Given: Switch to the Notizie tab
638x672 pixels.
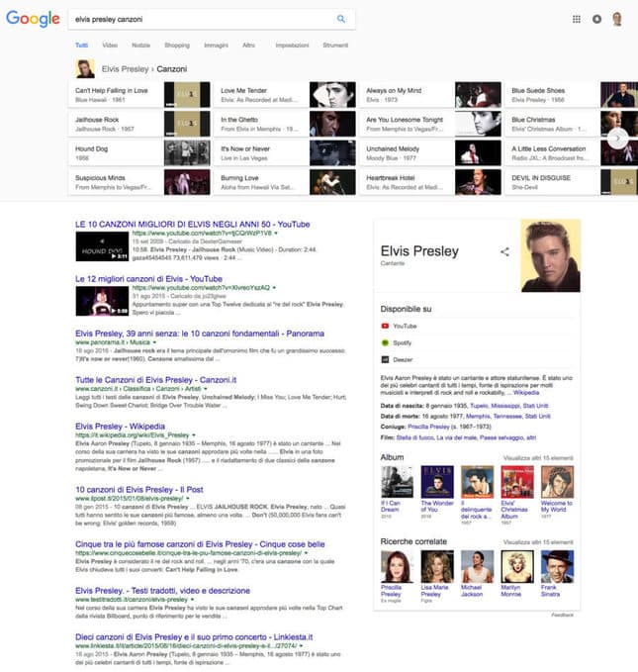Looking at the screenshot, I should click(x=140, y=45).
